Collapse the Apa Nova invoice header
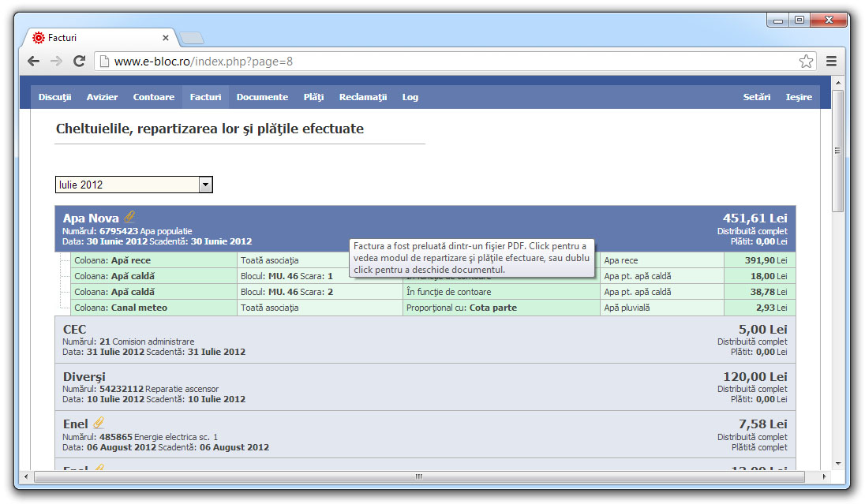The height and width of the screenshot is (504, 865). point(425,229)
